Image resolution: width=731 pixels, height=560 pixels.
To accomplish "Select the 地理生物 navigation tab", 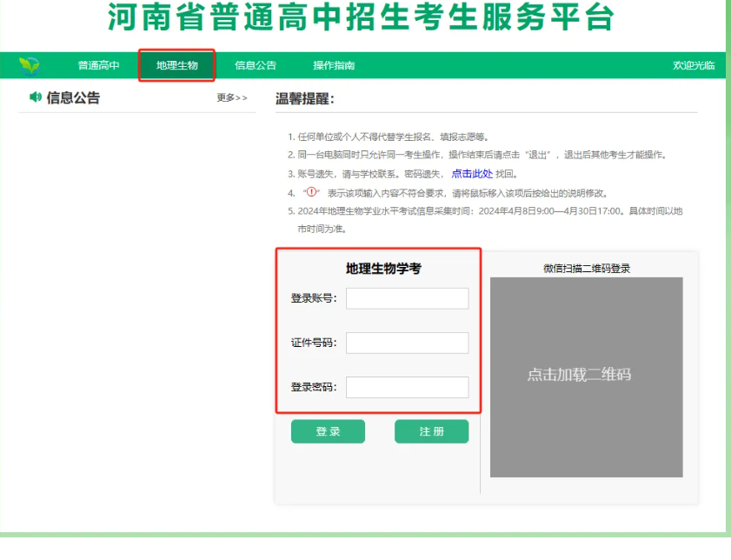I will [x=177, y=66].
